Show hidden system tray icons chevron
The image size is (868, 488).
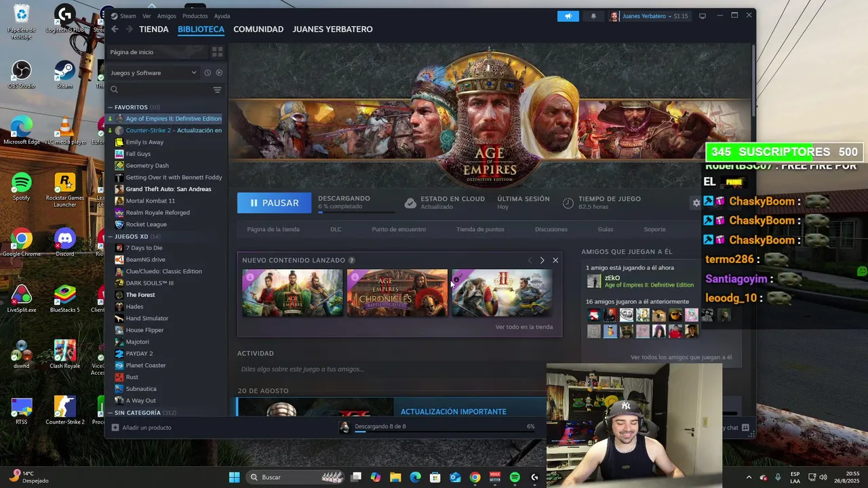tap(749, 477)
